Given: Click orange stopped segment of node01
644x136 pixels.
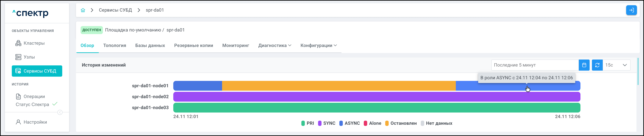Looking at the screenshot, I should [x=339, y=86].
